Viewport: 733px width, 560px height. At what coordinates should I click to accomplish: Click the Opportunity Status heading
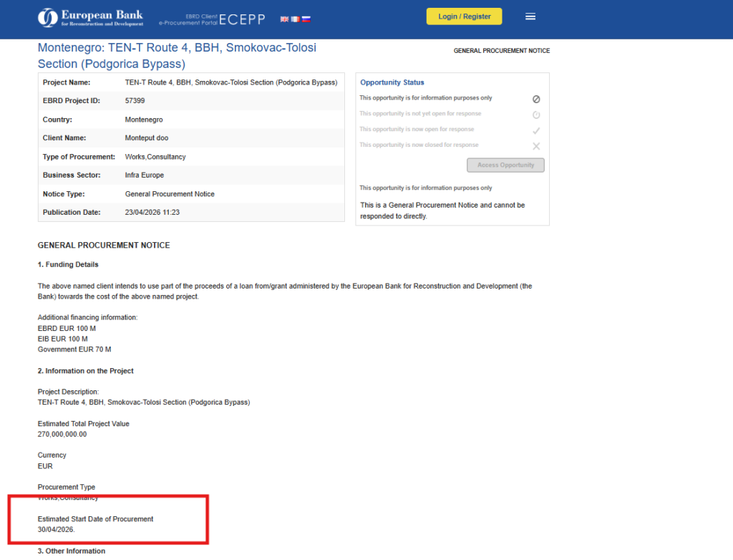pos(392,82)
